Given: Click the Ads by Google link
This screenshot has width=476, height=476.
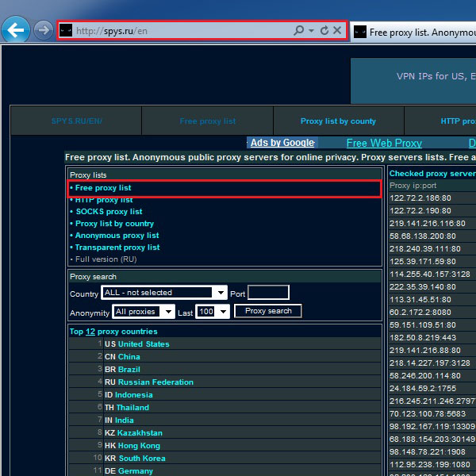Looking at the screenshot, I should click(282, 143).
